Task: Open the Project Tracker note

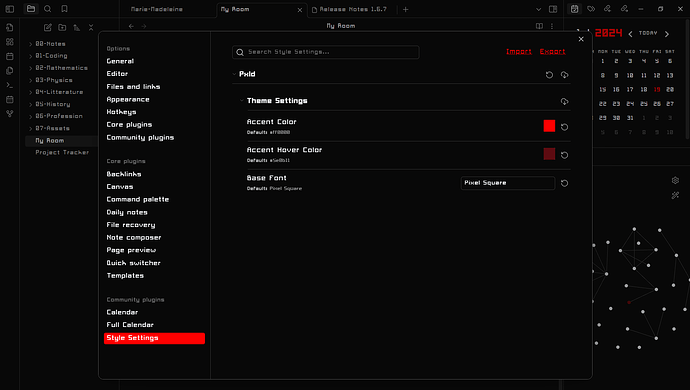Action: click(x=62, y=152)
